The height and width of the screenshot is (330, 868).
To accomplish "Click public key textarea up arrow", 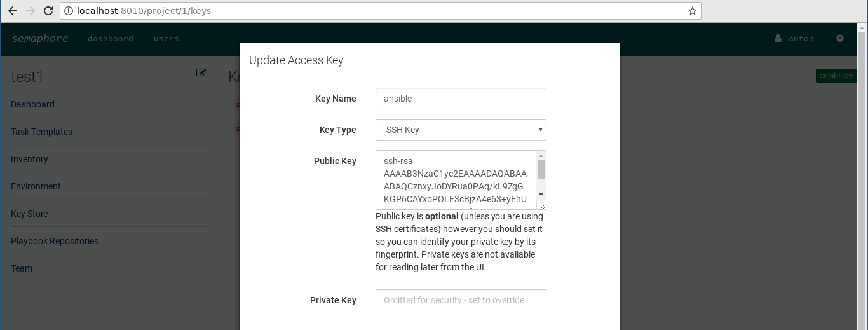I will [x=541, y=156].
